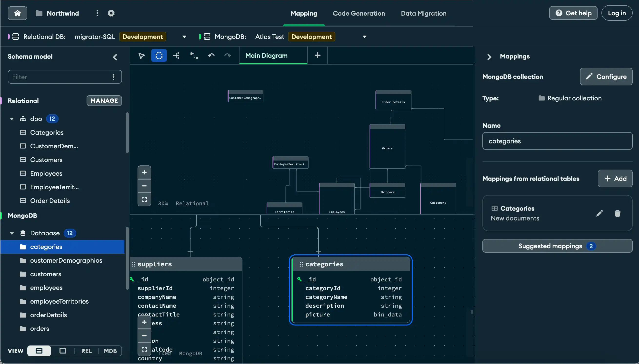Image resolution: width=639 pixels, height=364 pixels.
Task: Switch to the Code Generation tab
Action: (x=359, y=13)
